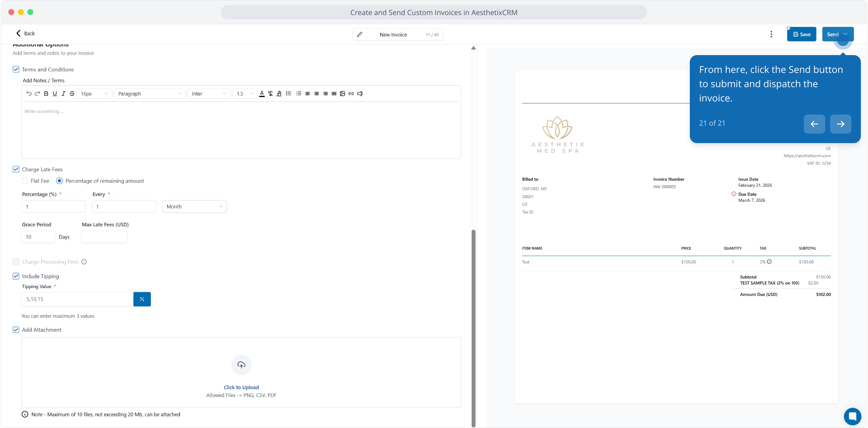
Task: Click the Max Late Fees input field
Action: 104,237
